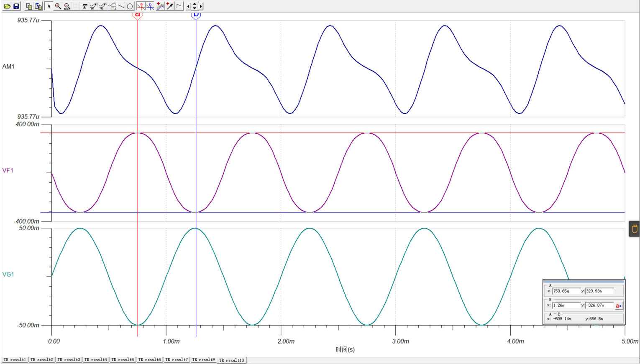Select the pointer arrow tool
Image resolution: width=640 pixels, height=364 pixels.
coord(49,6)
